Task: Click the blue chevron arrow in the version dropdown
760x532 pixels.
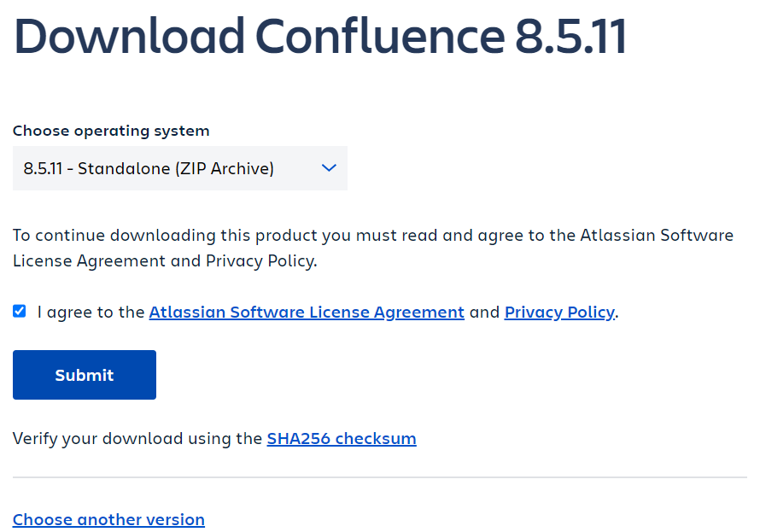Action: [x=329, y=168]
